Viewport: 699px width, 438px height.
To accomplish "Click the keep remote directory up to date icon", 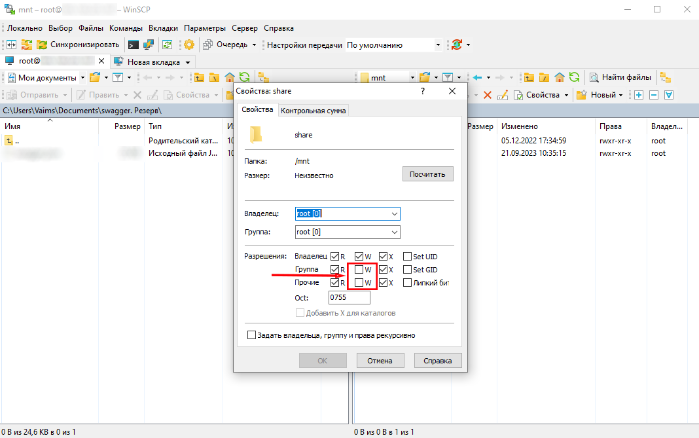I will point(167,45).
